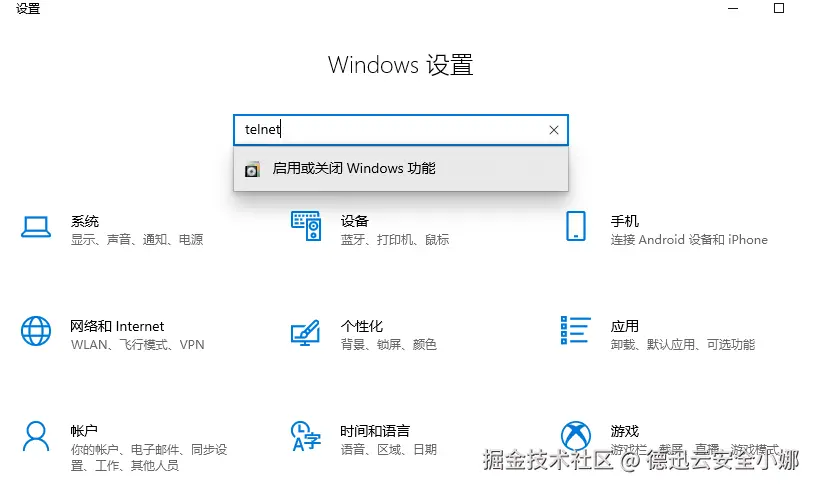815x488 pixels.
Task: Click the 个性化 paintbrush icon
Action: tap(306, 333)
